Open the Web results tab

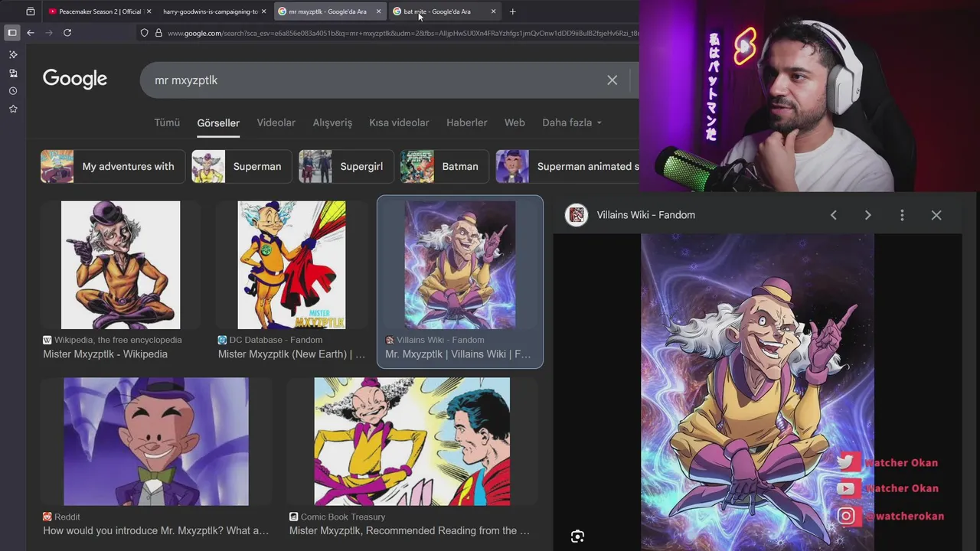[514, 122]
